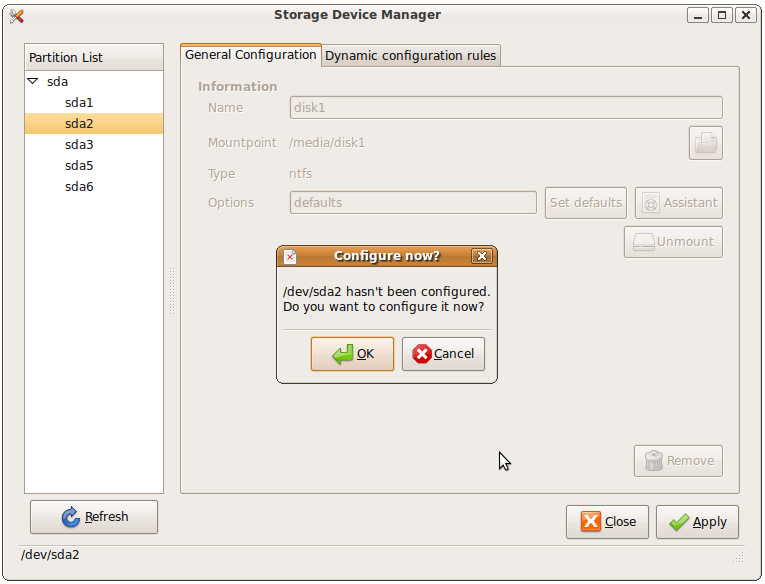765x584 pixels.
Task: Click the Options text field
Action: pyautogui.click(x=412, y=203)
